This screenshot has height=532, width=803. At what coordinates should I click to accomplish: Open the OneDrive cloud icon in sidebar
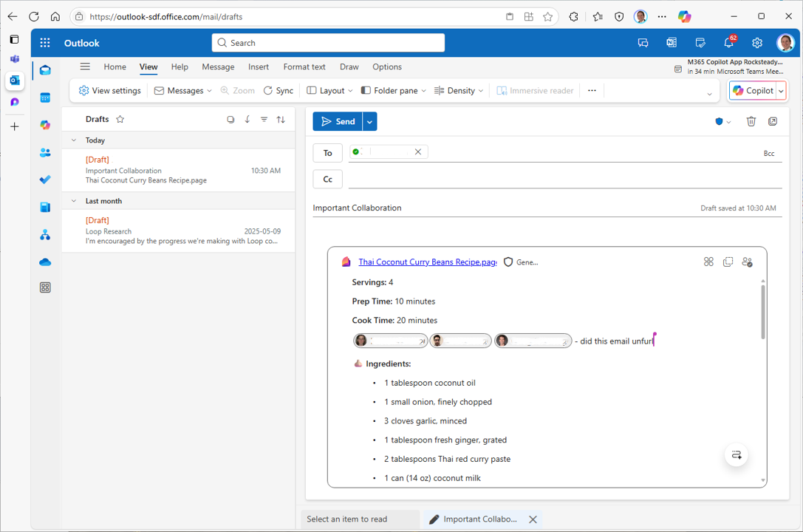pos(45,262)
